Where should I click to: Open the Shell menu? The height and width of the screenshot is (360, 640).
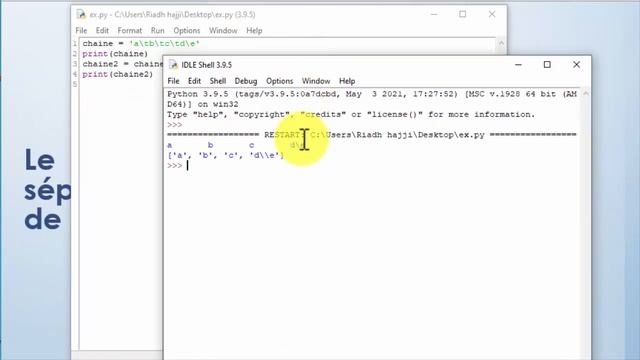click(218, 81)
